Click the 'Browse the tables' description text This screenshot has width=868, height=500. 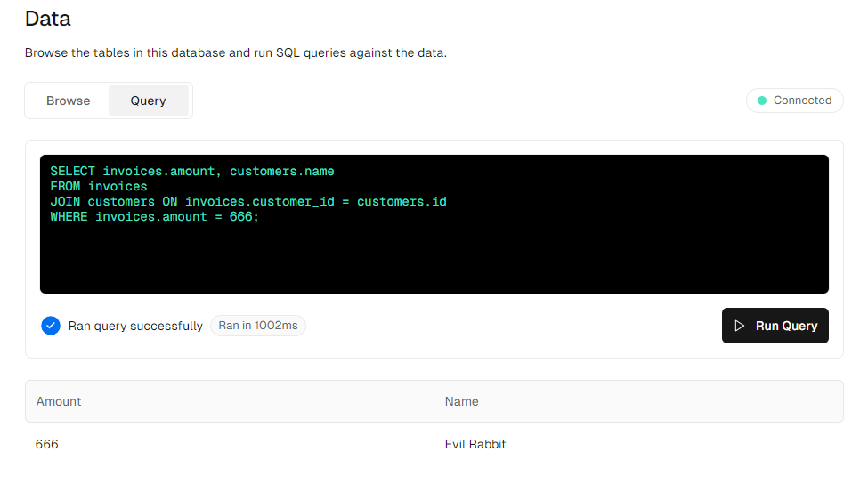pyautogui.click(x=236, y=53)
